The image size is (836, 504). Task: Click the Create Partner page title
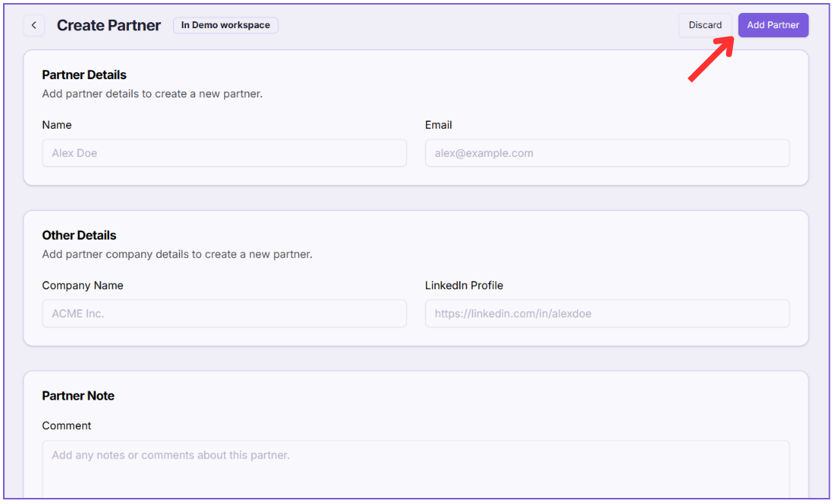tap(109, 25)
